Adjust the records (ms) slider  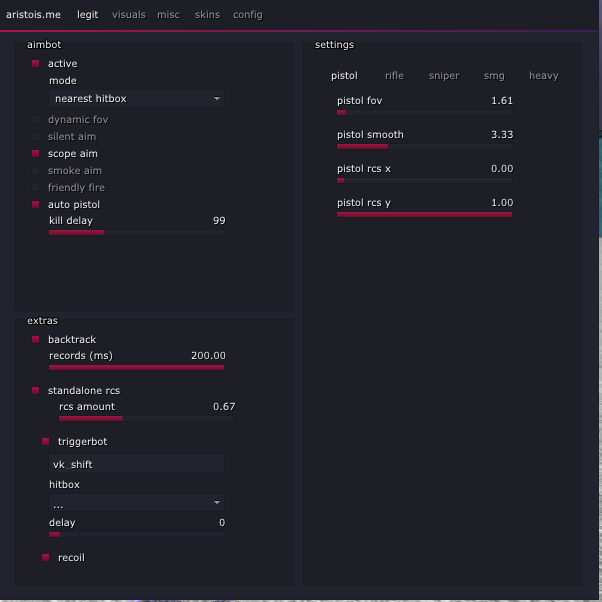click(x=136, y=367)
